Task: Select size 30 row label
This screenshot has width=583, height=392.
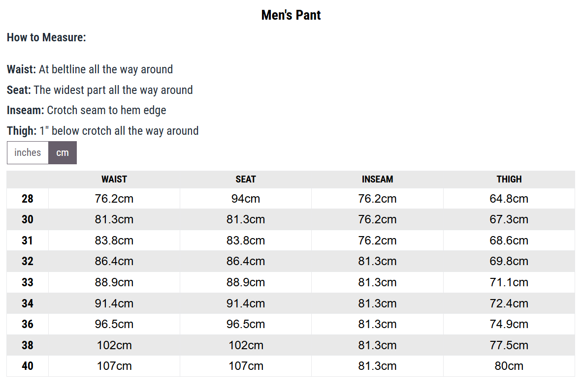Action: coord(28,219)
